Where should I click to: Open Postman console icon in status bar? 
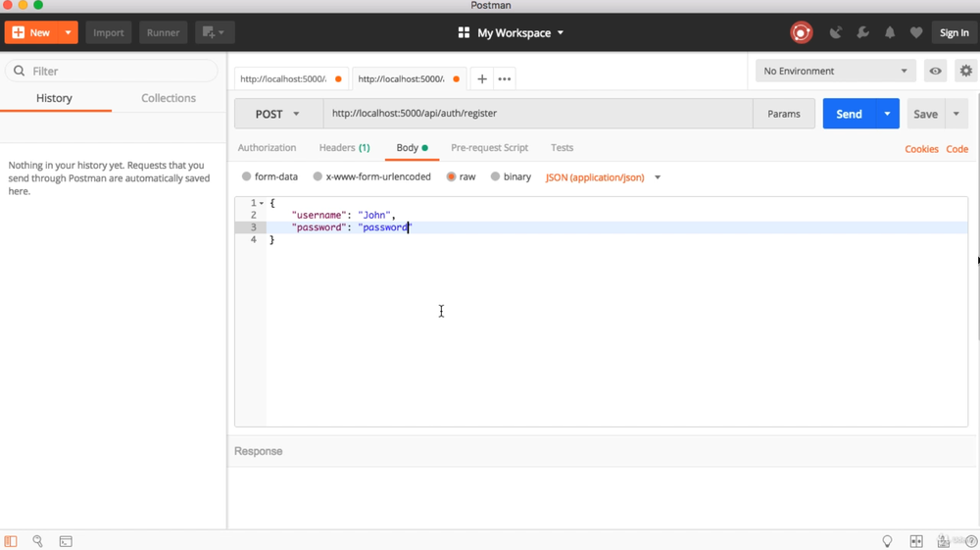[66, 541]
